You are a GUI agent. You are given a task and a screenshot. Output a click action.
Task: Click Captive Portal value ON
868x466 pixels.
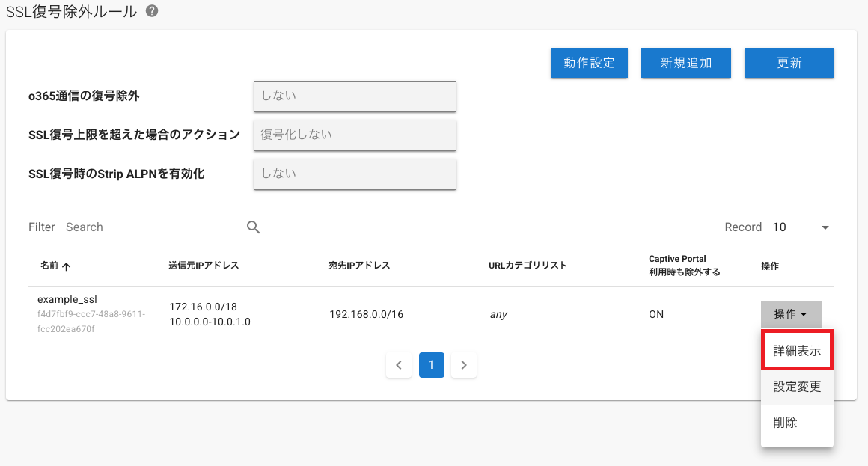[656, 314]
